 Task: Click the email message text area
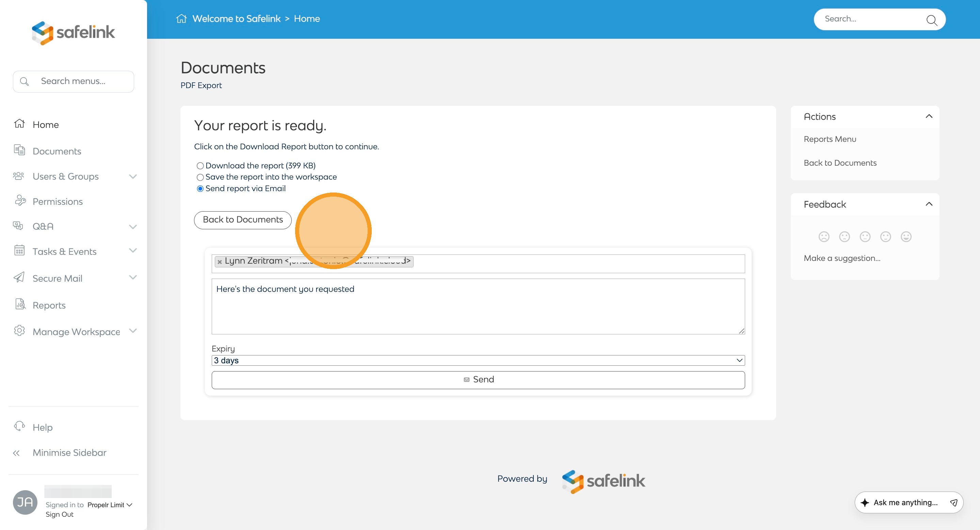click(x=478, y=307)
